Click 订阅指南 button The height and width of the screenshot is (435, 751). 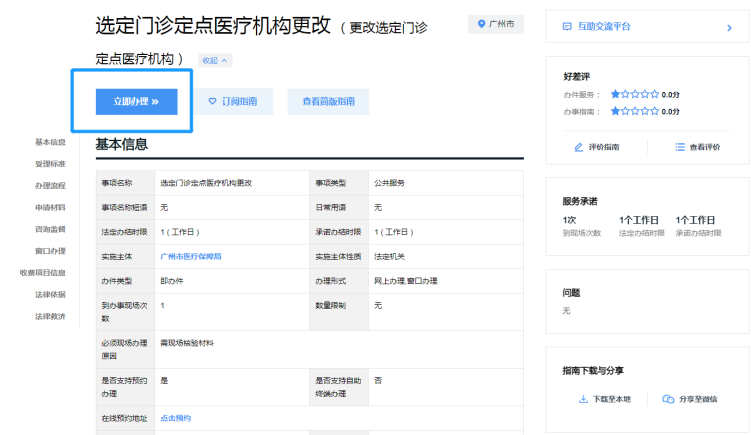point(233,102)
